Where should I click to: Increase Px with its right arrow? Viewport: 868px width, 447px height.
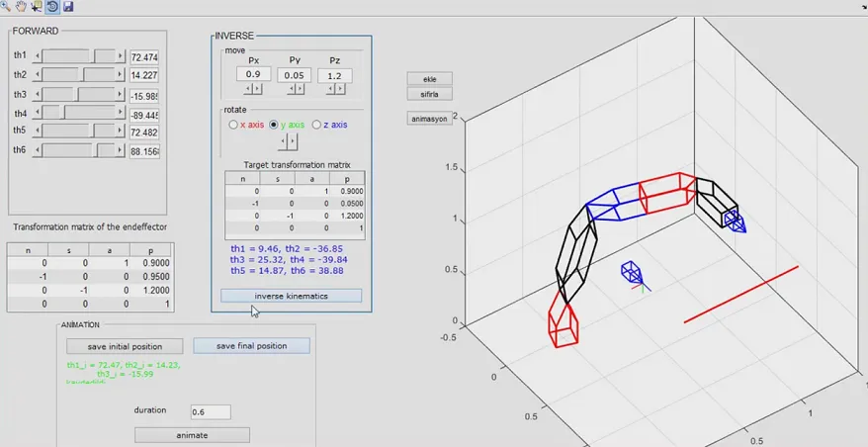257,89
